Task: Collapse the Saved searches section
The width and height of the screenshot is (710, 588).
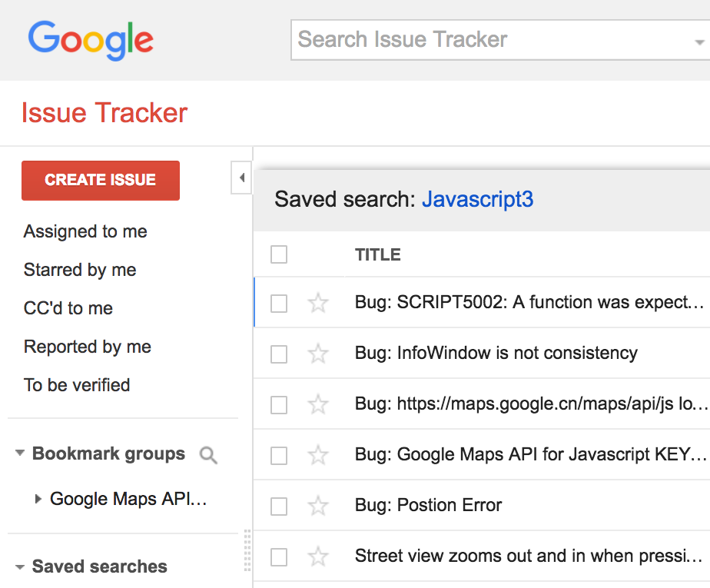Action: coord(19,566)
